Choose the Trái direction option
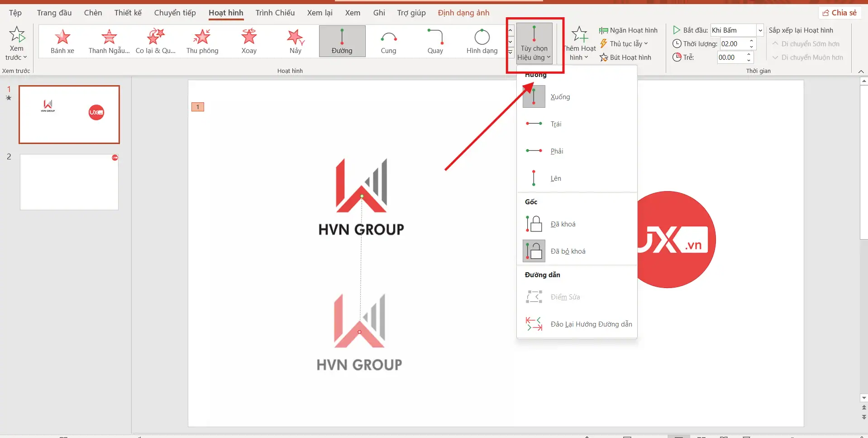 point(577,124)
